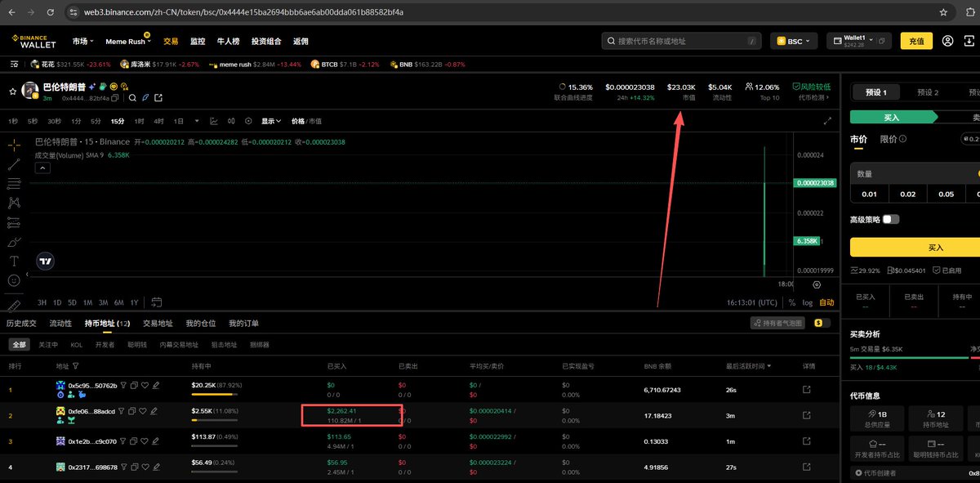Open the indicators icon on chart toolbar

(214, 120)
